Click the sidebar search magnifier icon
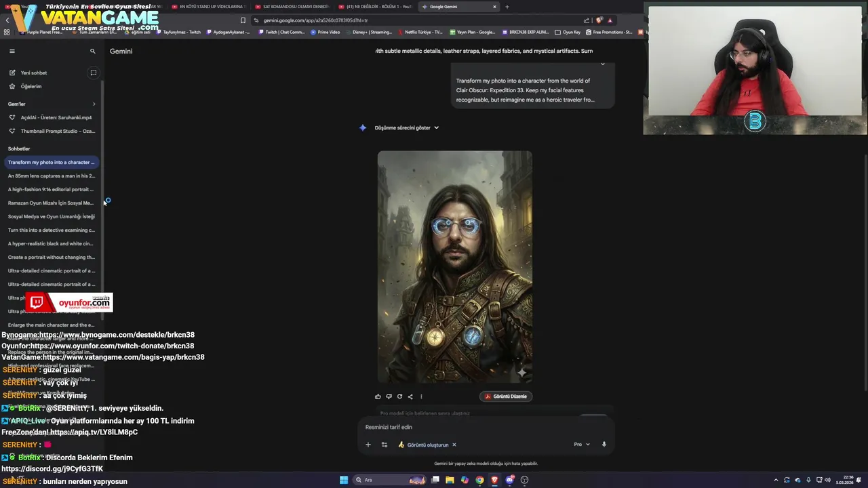This screenshot has width=868, height=488. pos(93,51)
